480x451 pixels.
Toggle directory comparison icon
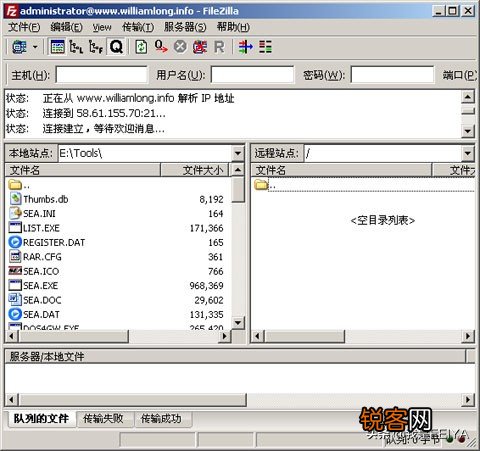266,47
